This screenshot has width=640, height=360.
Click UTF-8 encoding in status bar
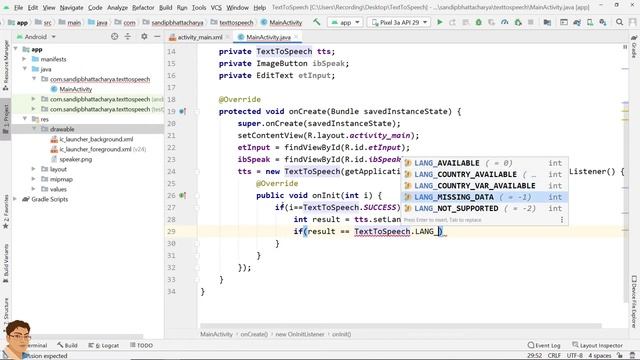(x=574, y=356)
